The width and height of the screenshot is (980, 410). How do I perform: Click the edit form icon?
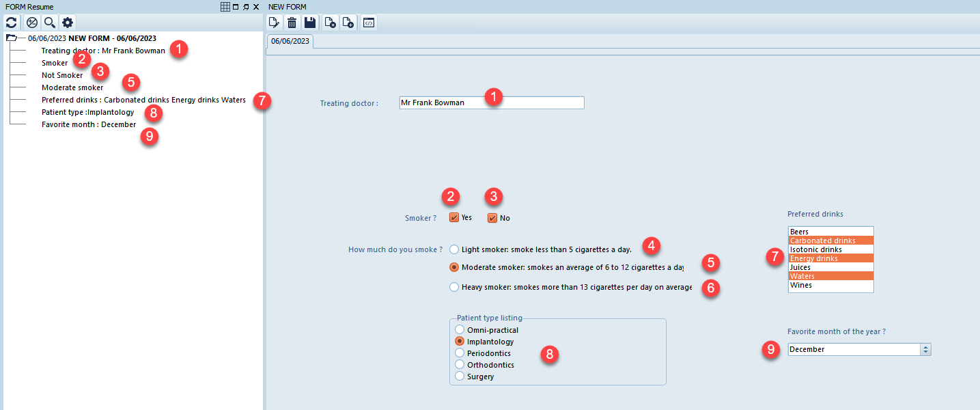[x=275, y=23]
